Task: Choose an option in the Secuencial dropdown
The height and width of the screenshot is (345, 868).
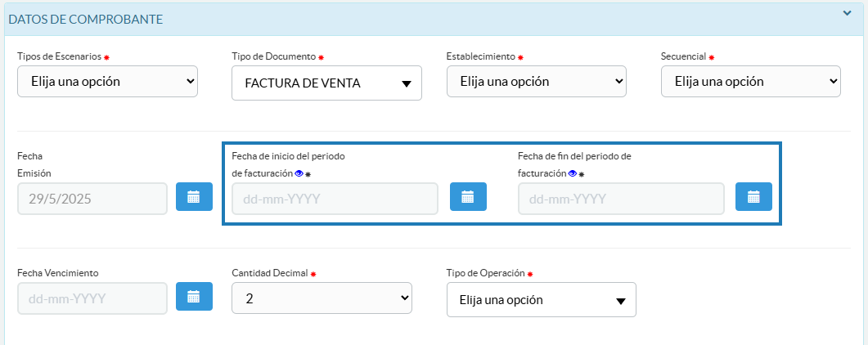Action: pos(750,82)
